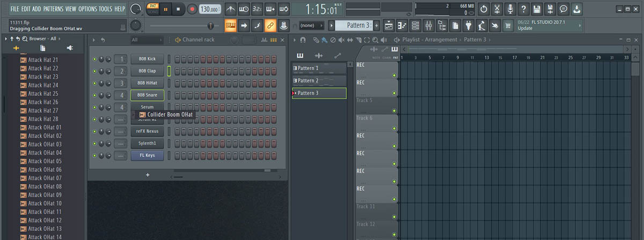Screen dimensions: 644x240
Task: Click the question mark help icon
Action: tap(524, 9)
